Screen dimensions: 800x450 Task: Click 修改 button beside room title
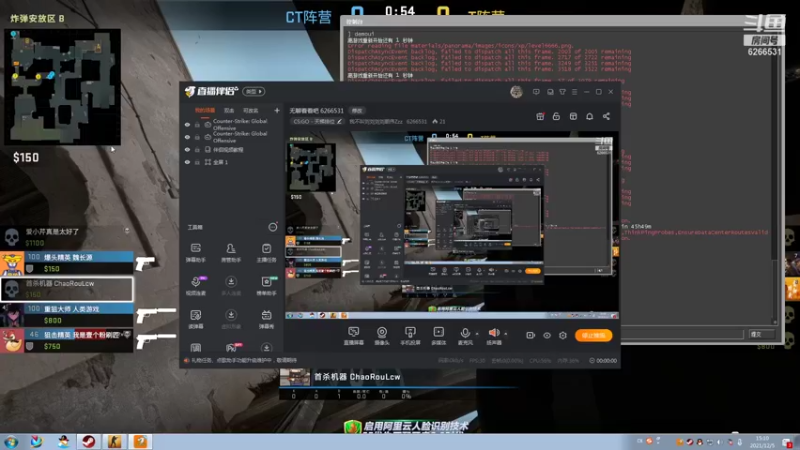coord(357,110)
